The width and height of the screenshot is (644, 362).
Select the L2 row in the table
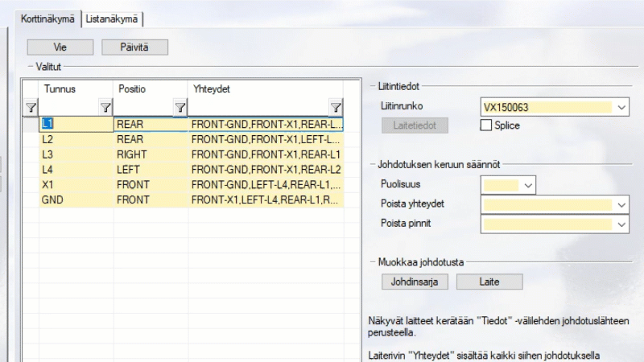[76, 140]
